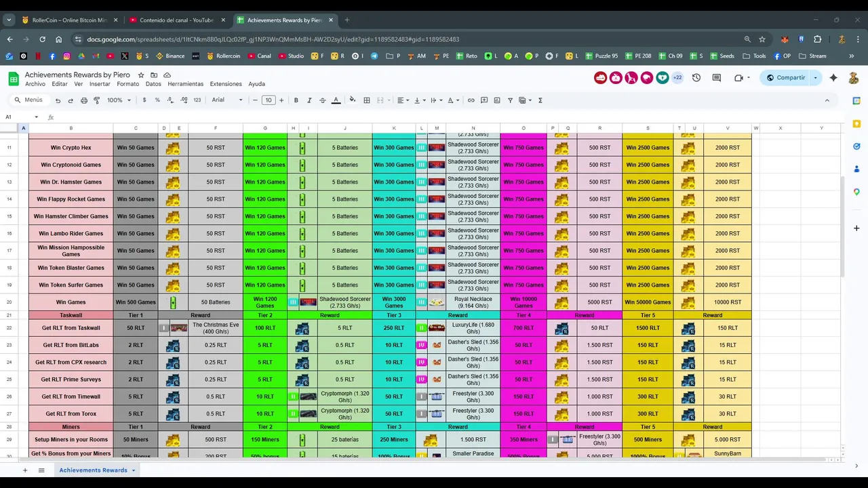Open the Borders tool
Screen dimensions: 868x488
367,100
